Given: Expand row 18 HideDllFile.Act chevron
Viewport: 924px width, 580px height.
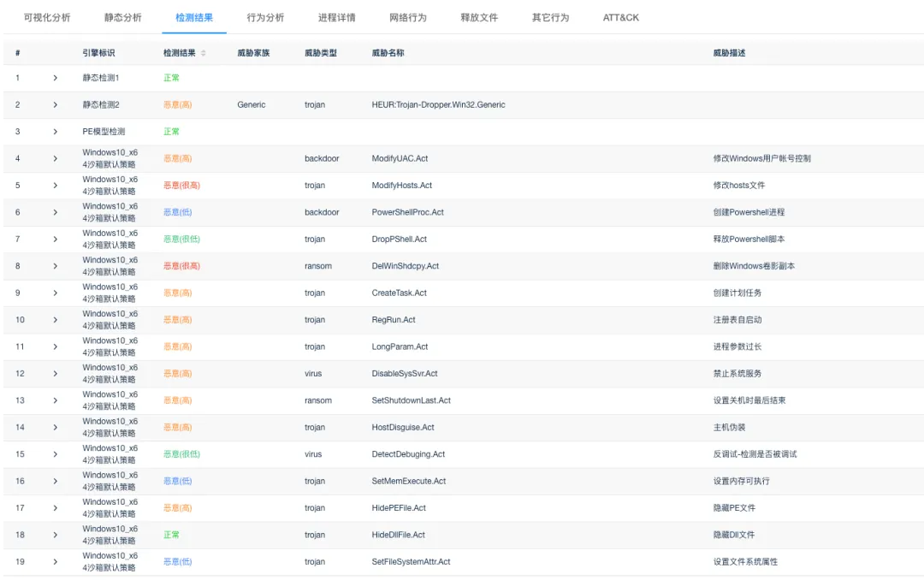Looking at the screenshot, I should click(56, 535).
